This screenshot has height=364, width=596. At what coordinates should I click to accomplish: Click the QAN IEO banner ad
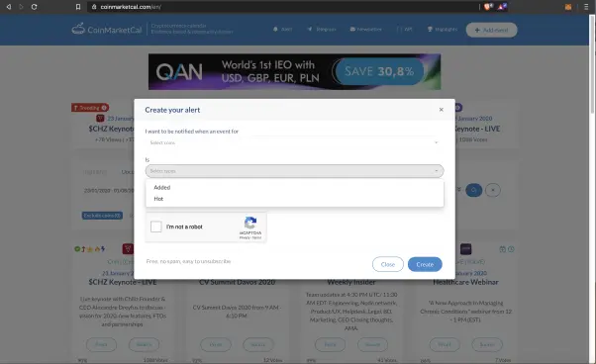294,72
